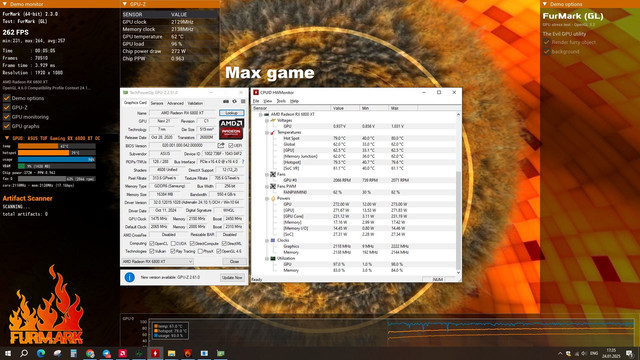
Task: Uncheck the Demo options checkbox in FurMark
Action: point(7,98)
